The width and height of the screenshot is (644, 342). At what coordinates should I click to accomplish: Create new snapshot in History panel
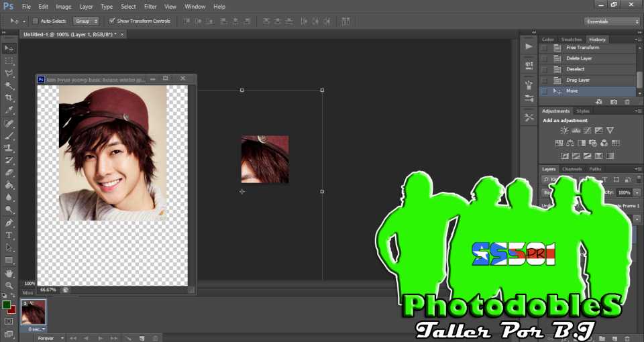(x=614, y=102)
